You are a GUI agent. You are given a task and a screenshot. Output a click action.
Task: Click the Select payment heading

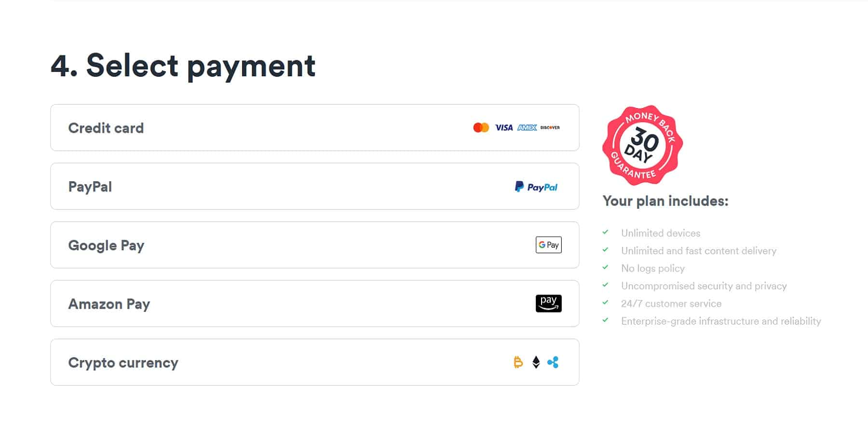(183, 66)
